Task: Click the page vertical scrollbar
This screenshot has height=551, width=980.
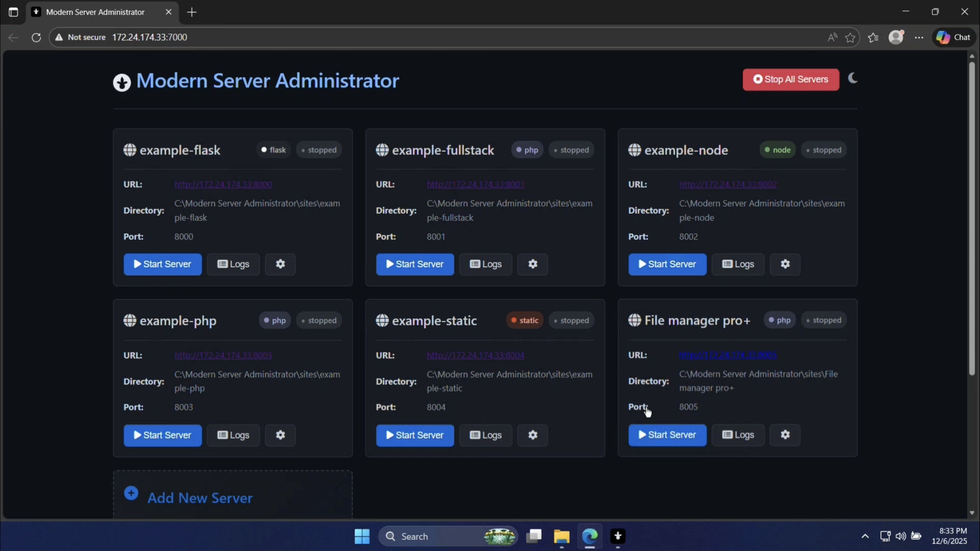Action: [971, 217]
